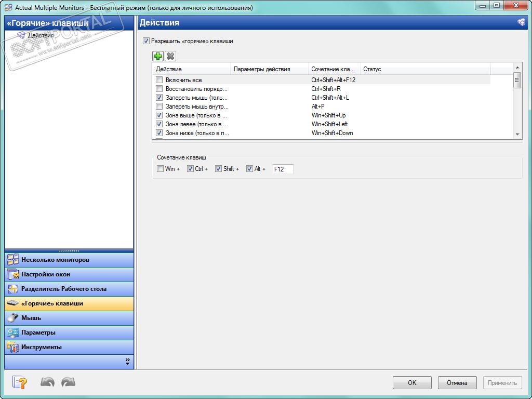This screenshot has height=399, width=532.
Task: Check the Восстановить порядо... row checkbox
Action: [x=159, y=89]
